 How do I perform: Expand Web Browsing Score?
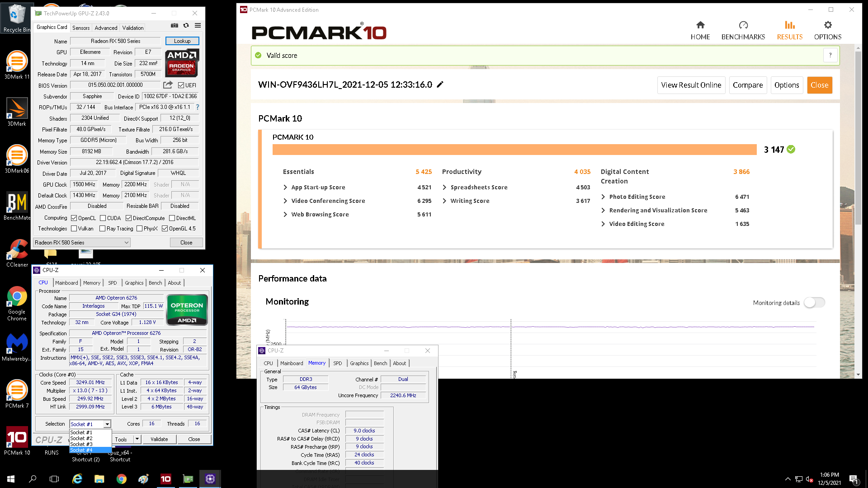click(x=285, y=214)
